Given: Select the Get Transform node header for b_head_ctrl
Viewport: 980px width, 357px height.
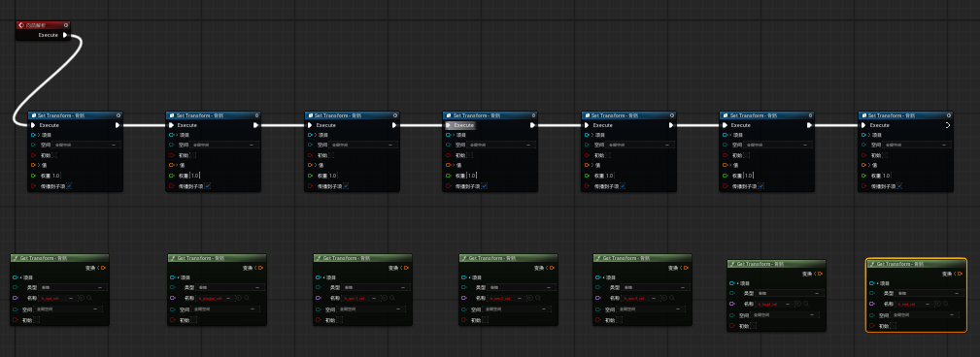Looking at the screenshot, I should click(x=776, y=263).
